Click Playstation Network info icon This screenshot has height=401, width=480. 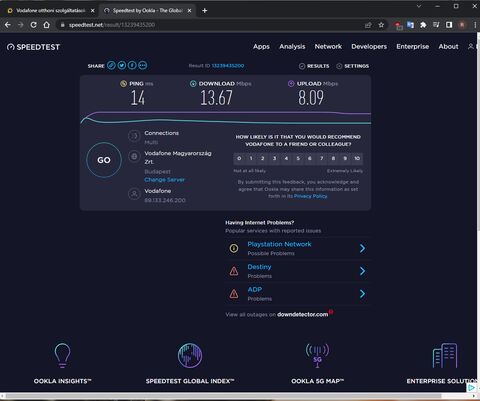pyautogui.click(x=234, y=248)
